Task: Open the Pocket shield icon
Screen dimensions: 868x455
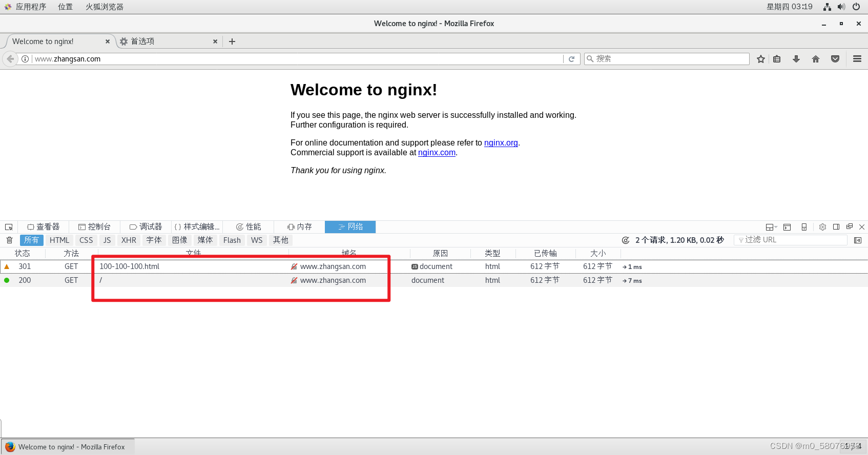Action: click(835, 59)
